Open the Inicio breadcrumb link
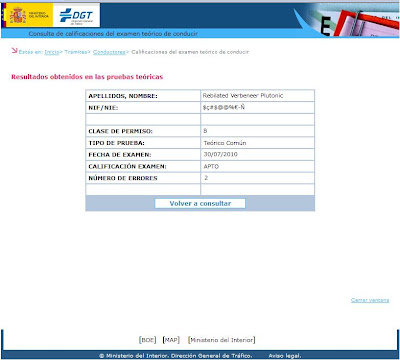Viewport: 400px width, 360px height. pos(52,52)
